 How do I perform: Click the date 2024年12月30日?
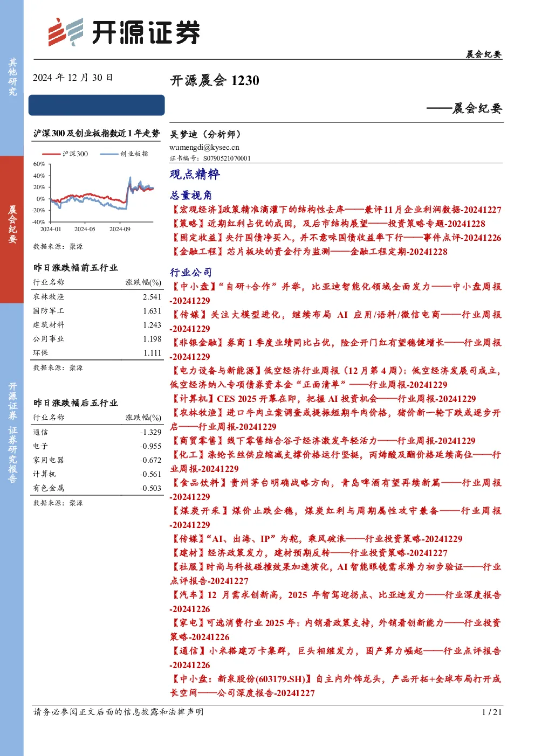[x=73, y=78]
